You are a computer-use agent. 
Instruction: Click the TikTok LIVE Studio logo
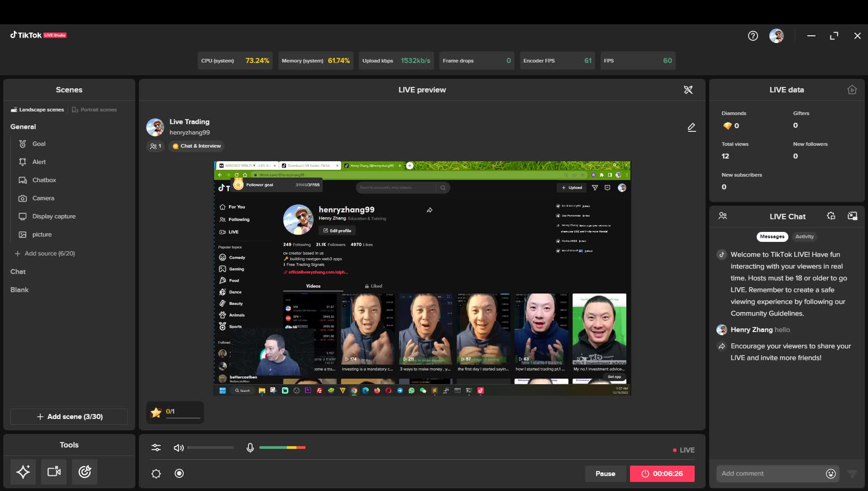(x=38, y=35)
